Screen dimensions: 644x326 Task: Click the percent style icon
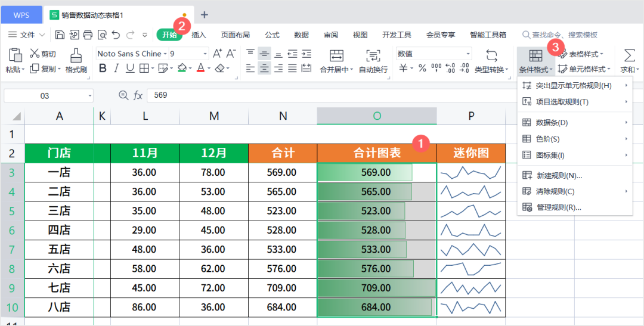(422, 69)
